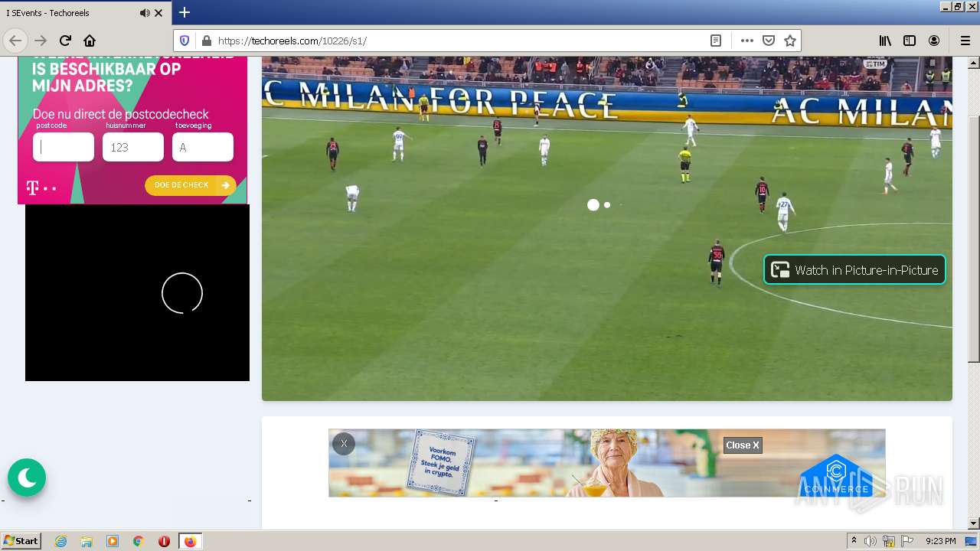
Task: Open tracking protection shield info
Action: tap(185, 41)
